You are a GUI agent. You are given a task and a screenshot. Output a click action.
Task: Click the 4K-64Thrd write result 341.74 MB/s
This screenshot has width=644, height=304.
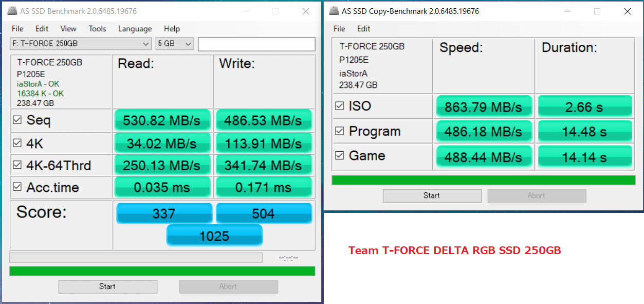[264, 165]
